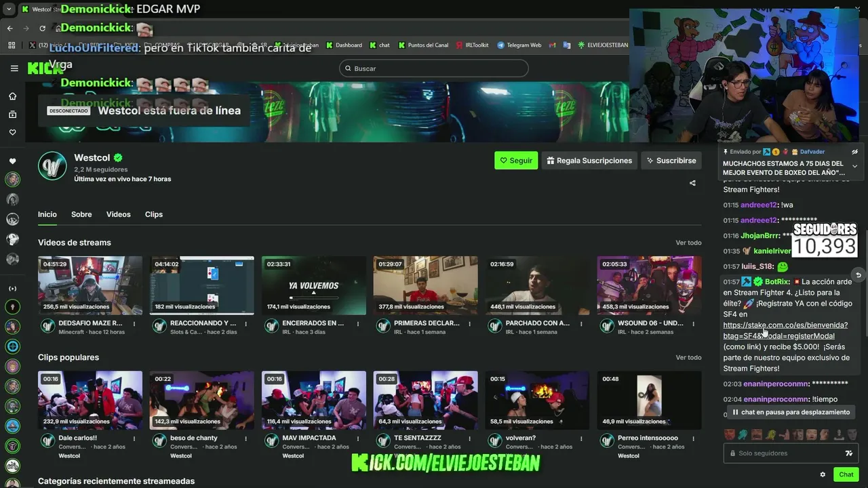Click Westcol channel avatar
The image size is (868, 488).
52,166
